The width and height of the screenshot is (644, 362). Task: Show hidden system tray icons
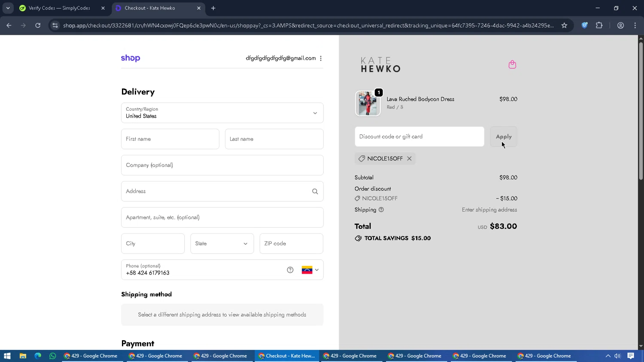click(x=608, y=356)
